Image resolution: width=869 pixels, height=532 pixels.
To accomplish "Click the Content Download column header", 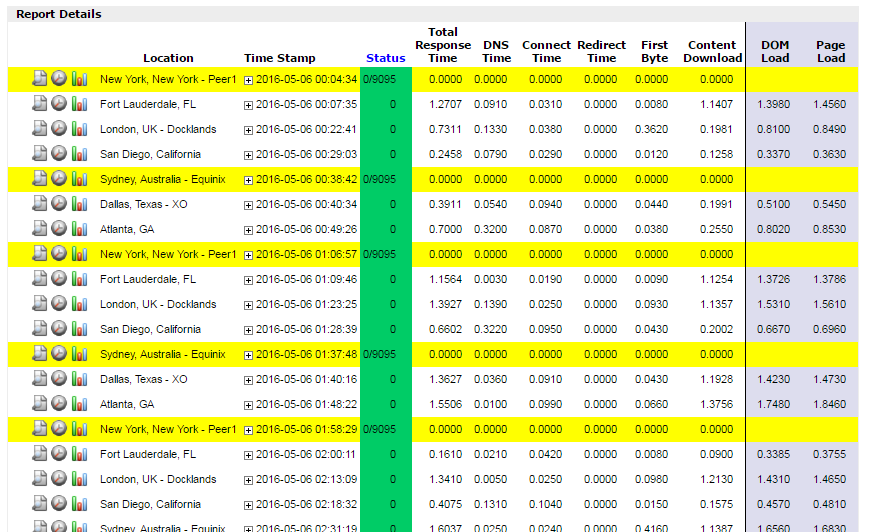I will (712, 51).
